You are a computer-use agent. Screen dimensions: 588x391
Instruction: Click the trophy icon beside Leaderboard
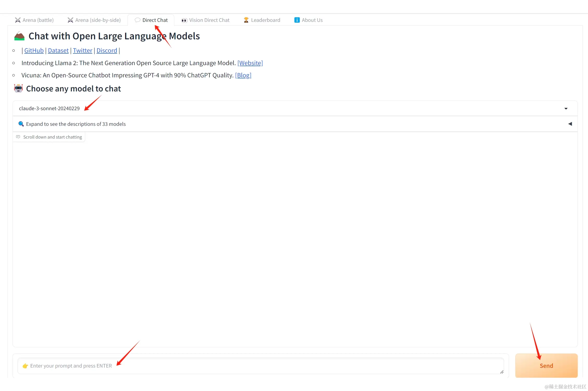pyautogui.click(x=246, y=20)
